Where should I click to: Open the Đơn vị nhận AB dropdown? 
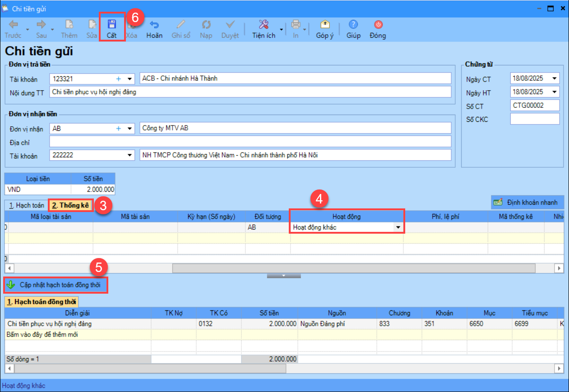130,129
